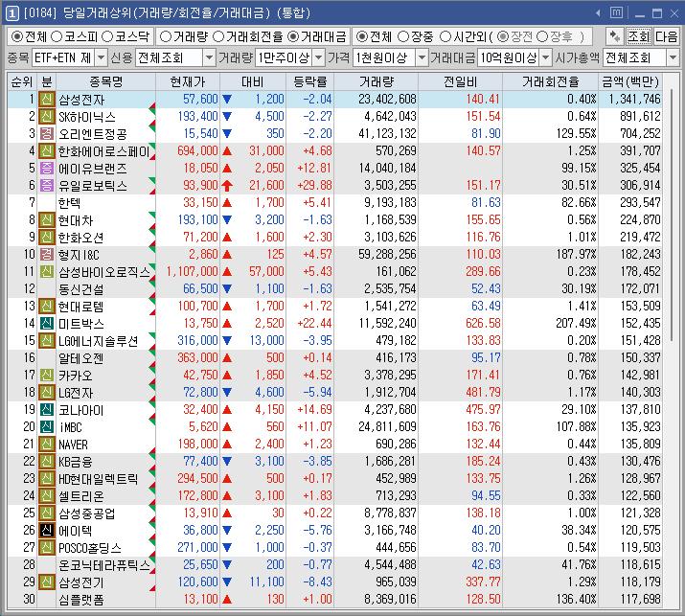Select the 장중 radio button
Screen dimensions: 685x616
tap(403, 36)
